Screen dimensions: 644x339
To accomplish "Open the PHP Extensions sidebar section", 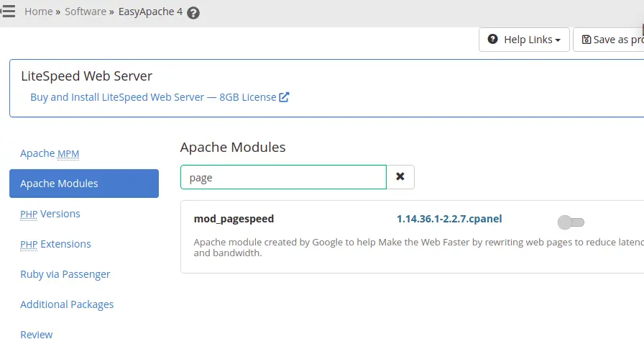I will pos(55,244).
